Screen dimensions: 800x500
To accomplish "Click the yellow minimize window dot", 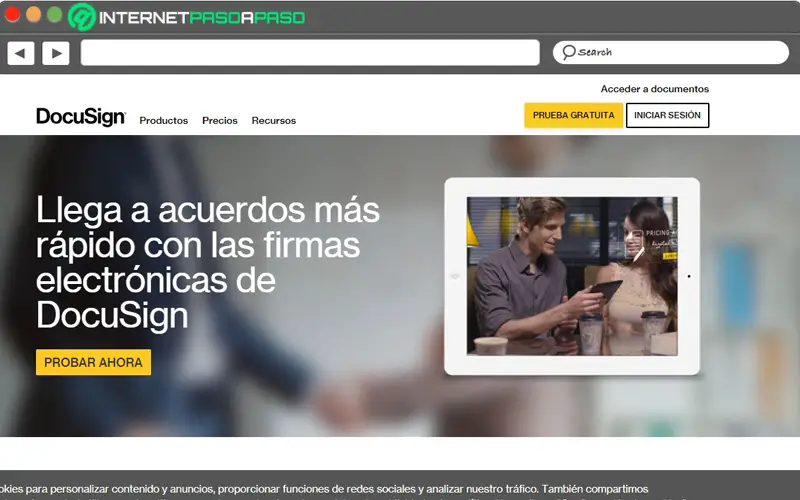I will tap(34, 15).
